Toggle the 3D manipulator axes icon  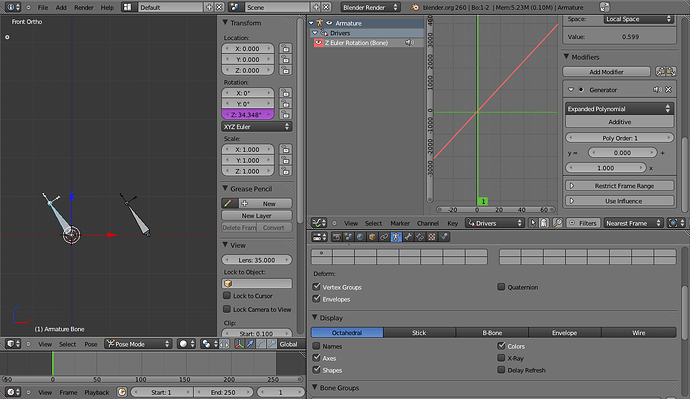[239, 344]
